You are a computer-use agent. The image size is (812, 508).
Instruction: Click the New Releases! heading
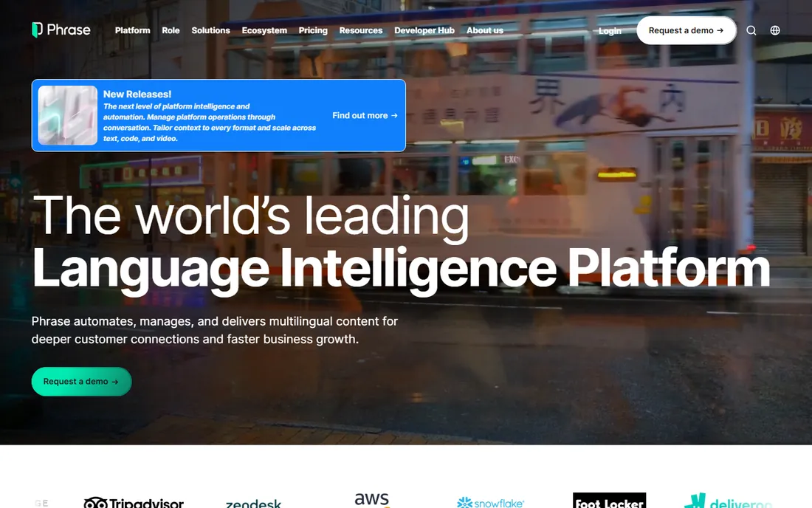point(137,95)
